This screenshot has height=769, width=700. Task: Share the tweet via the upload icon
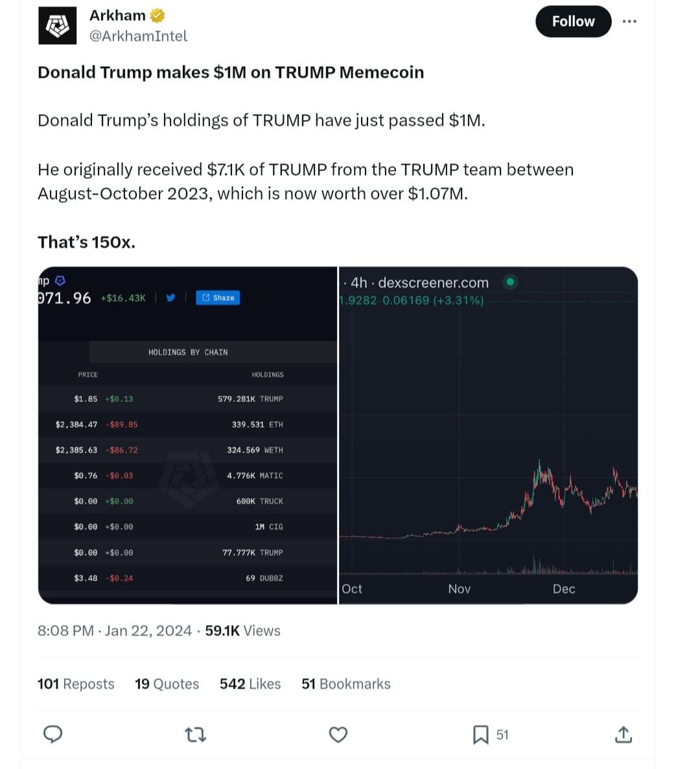tap(623, 735)
